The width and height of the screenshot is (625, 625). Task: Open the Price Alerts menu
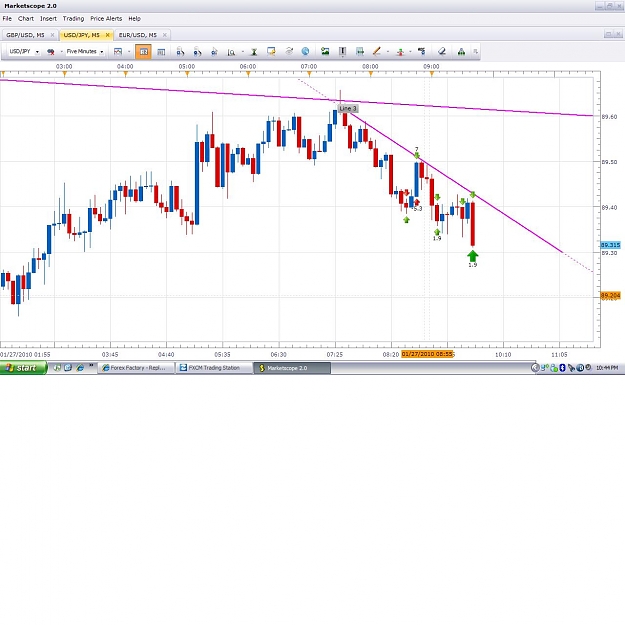[x=106, y=18]
